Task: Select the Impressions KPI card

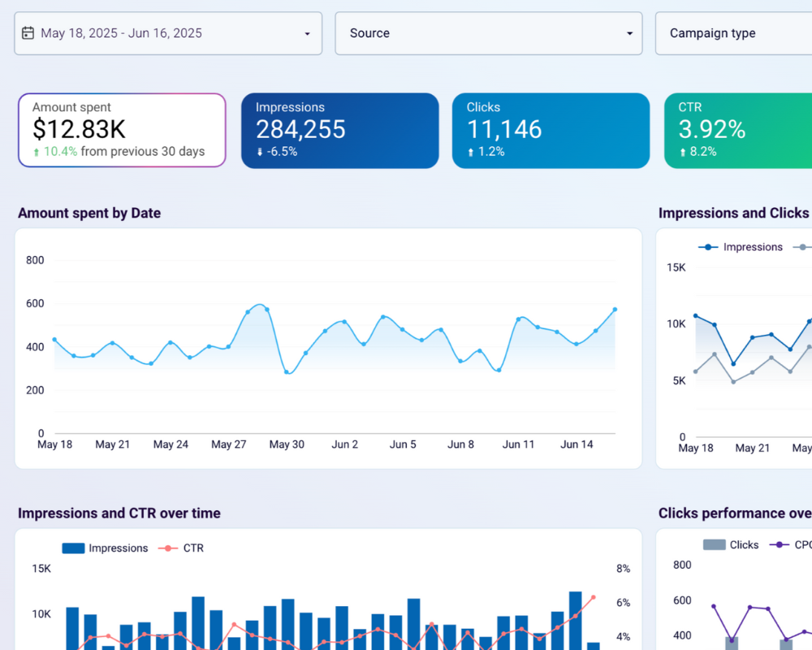Action: pos(339,130)
